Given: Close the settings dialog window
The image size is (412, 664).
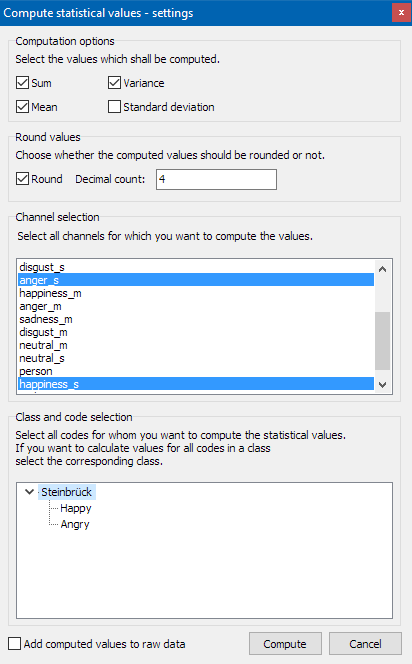Looking at the screenshot, I should pos(401,13).
